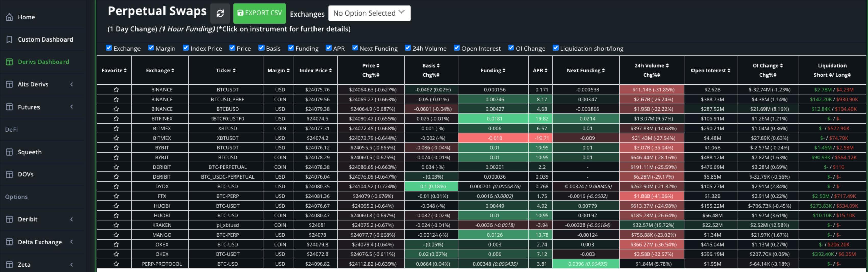Viewport: 868px width, 272px height.
Task: Click the Squeeth table icon
Action: coord(9,152)
